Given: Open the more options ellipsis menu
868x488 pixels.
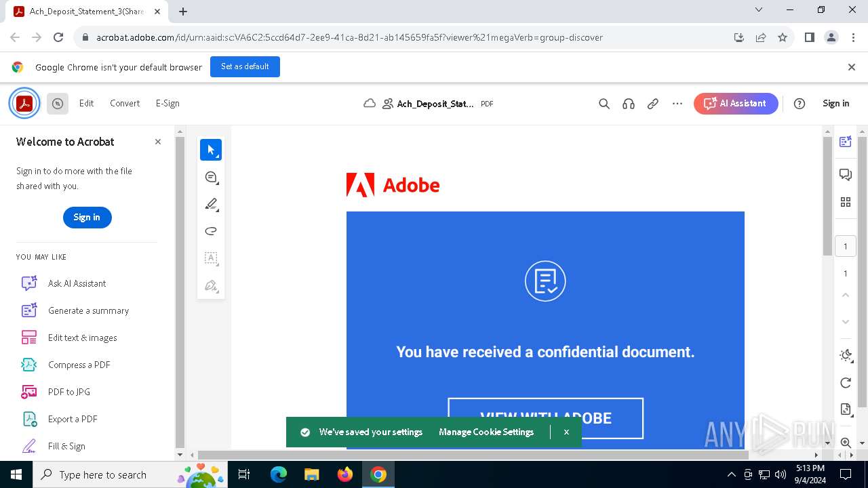Looking at the screenshot, I should click(x=677, y=104).
